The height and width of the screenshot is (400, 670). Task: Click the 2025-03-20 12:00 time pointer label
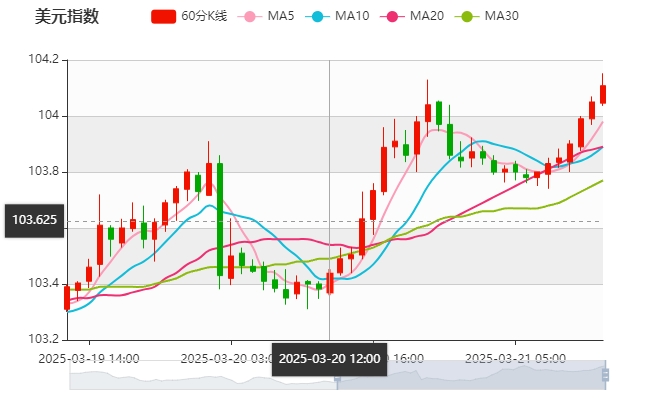(x=329, y=358)
